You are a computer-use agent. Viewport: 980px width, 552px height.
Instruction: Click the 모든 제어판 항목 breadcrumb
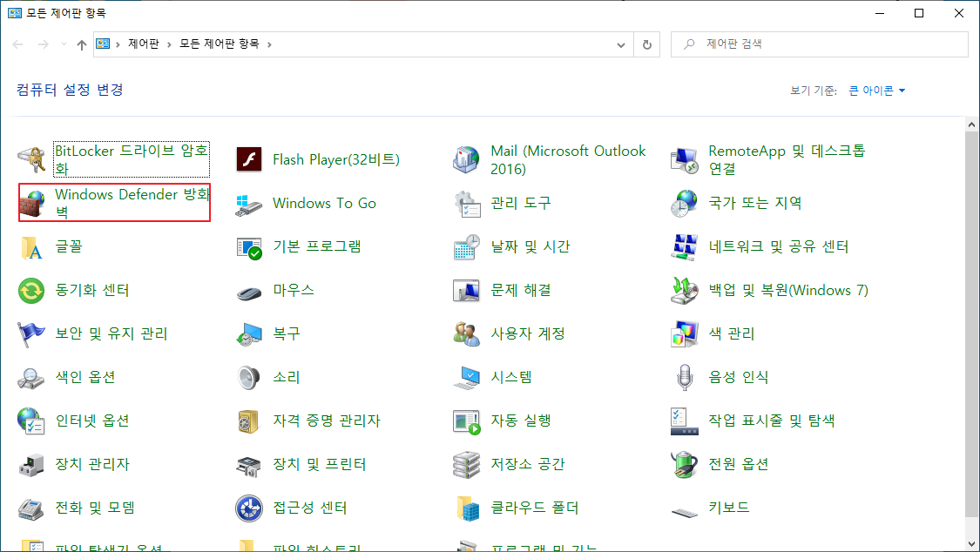coord(220,44)
